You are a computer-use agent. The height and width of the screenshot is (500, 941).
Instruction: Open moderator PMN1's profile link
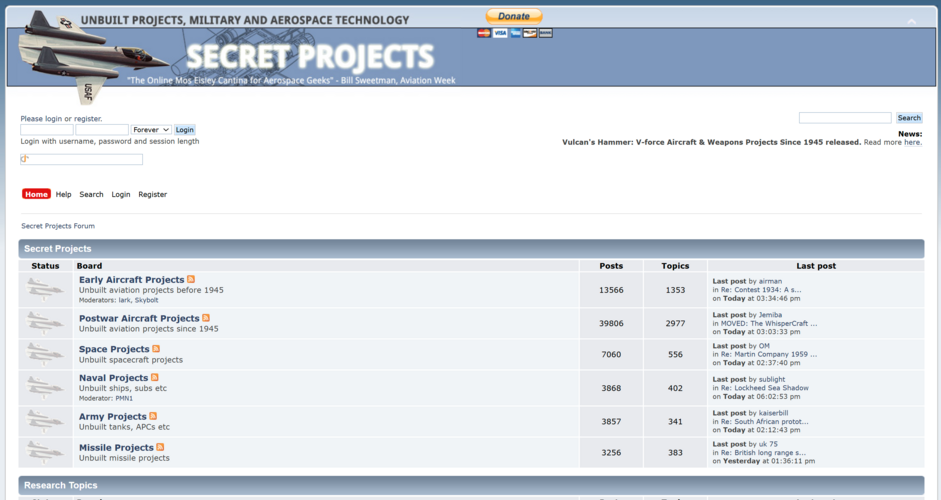coord(124,399)
